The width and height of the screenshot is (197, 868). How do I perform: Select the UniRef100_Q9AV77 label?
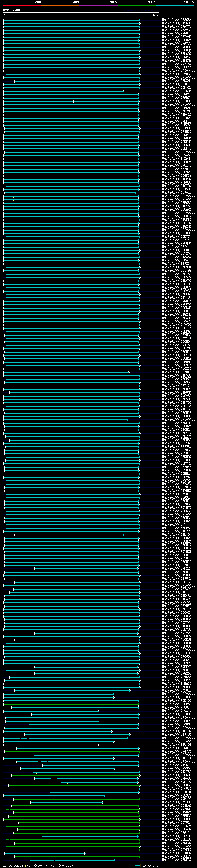pos(176,43)
